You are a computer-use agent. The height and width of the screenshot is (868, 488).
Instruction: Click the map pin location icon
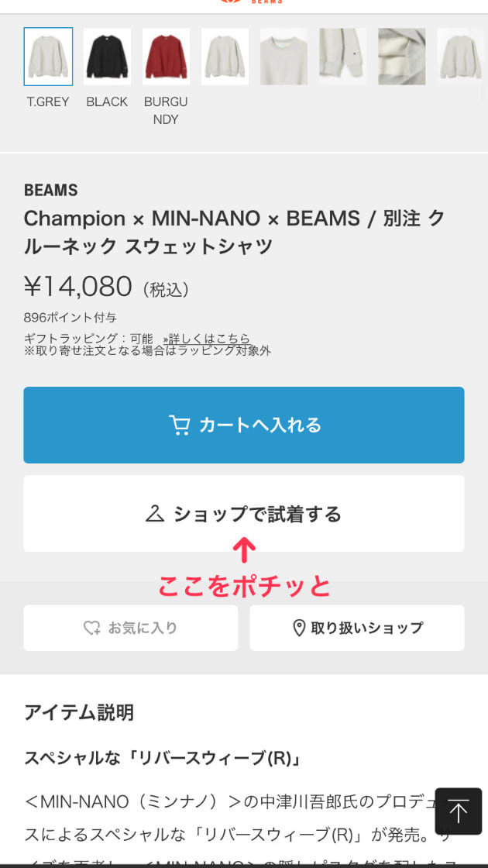coord(299,628)
